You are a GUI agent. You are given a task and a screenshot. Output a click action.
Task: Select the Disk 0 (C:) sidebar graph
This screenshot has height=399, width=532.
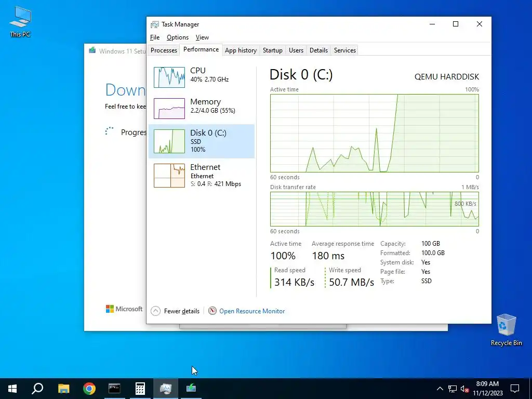(169, 141)
